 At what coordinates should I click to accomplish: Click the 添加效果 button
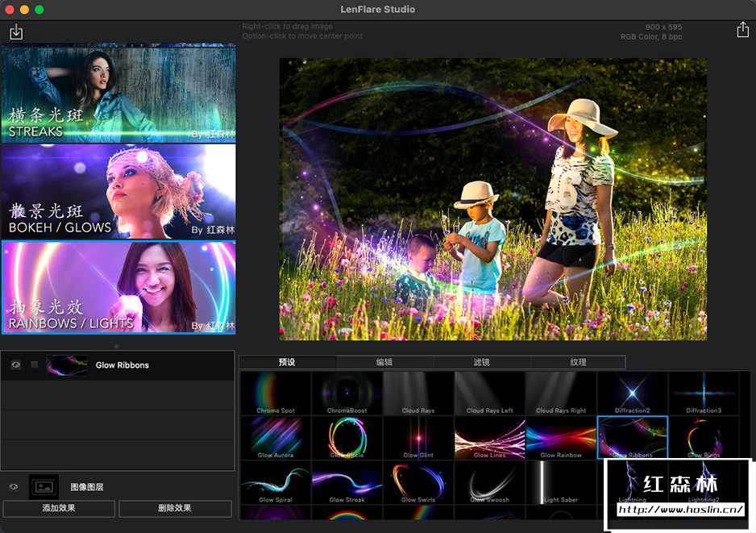coord(60,509)
